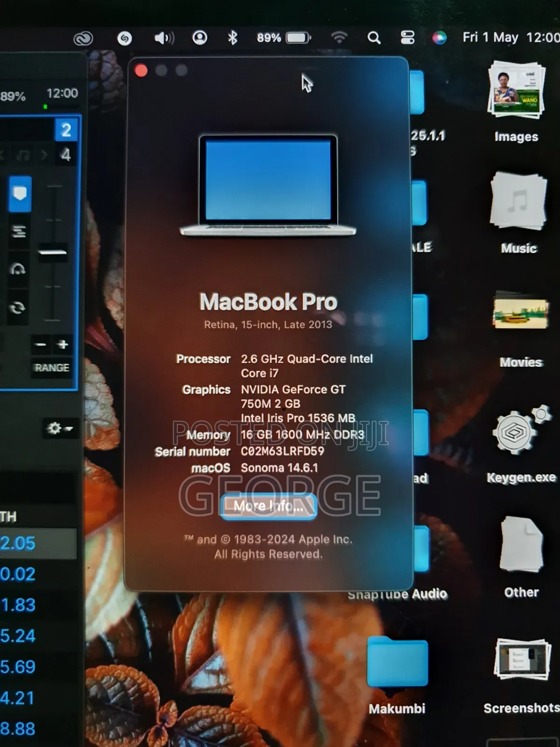Select the 4.21 row in list

coord(38,698)
